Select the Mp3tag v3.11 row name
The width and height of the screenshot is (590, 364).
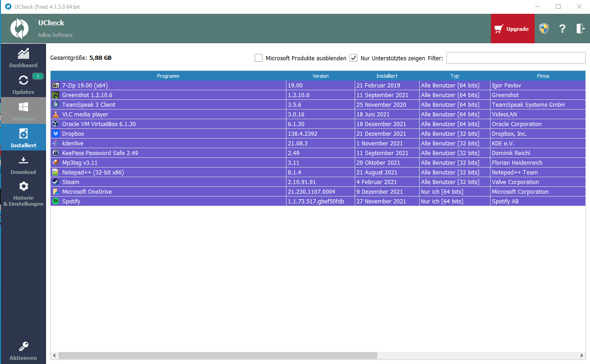click(80, 163)
